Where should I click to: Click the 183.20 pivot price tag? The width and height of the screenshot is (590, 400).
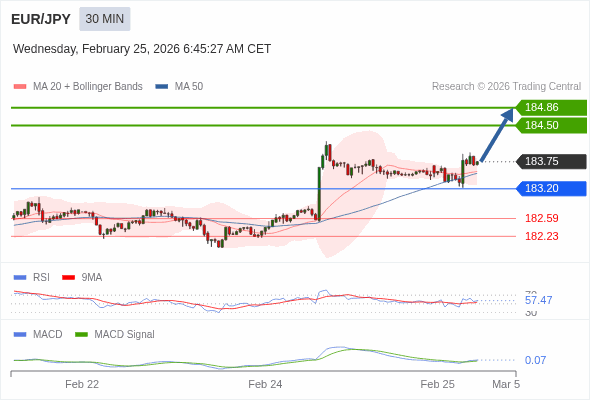point(551,189)
